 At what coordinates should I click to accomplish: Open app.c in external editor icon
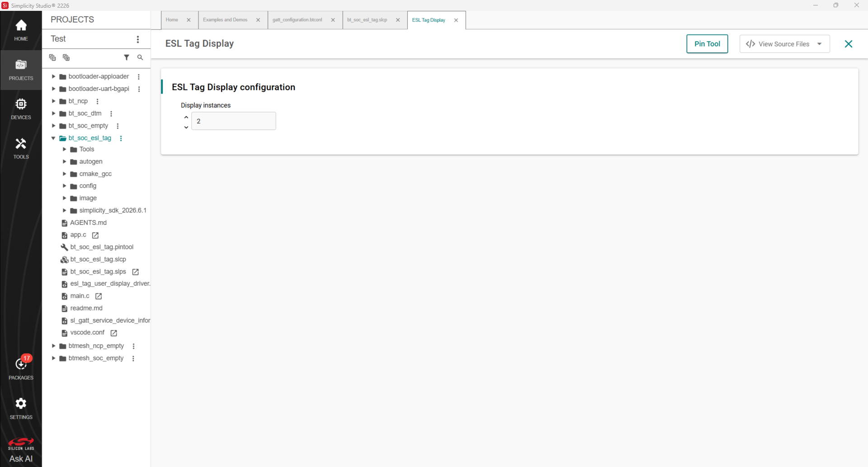click(95, 235)
